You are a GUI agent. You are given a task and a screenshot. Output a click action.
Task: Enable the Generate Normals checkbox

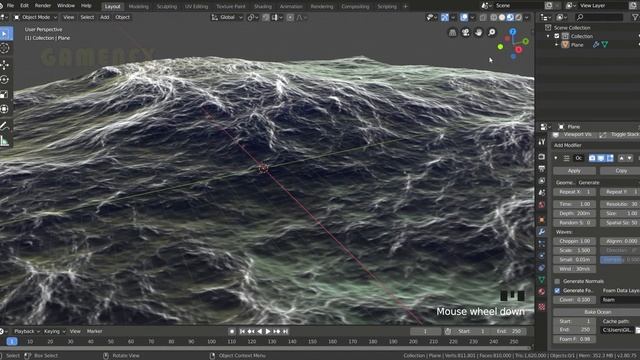pyautogui.click(x=557, y=281)
